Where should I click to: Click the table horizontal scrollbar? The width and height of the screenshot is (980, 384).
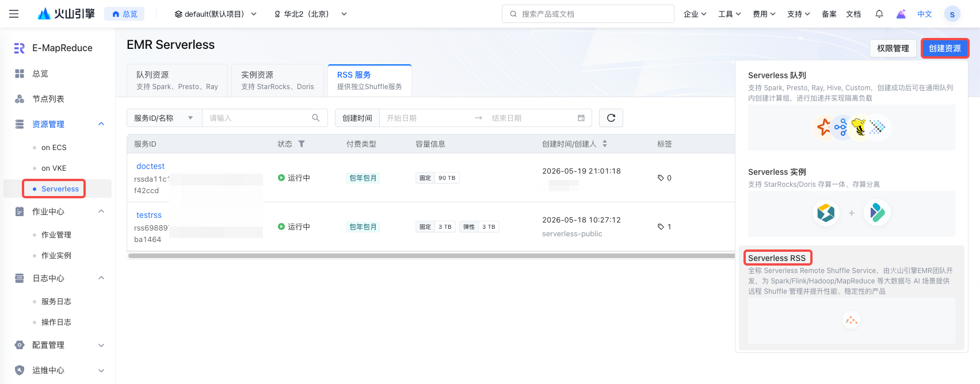pos(432,256)
